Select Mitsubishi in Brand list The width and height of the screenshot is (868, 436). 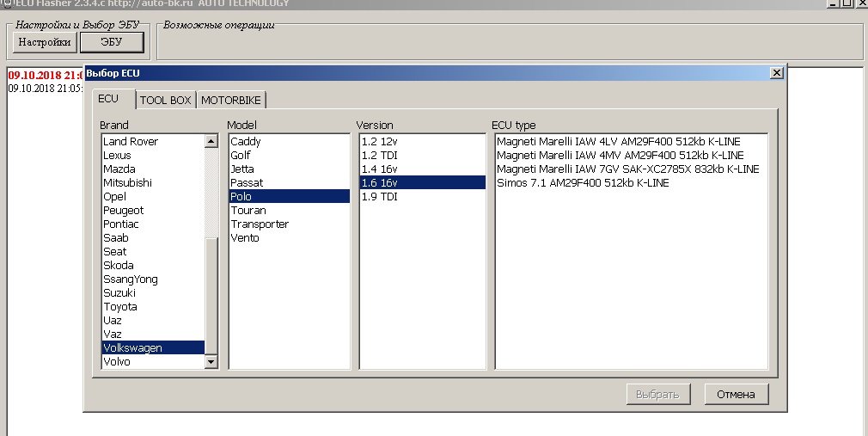(x=153, y=183)
